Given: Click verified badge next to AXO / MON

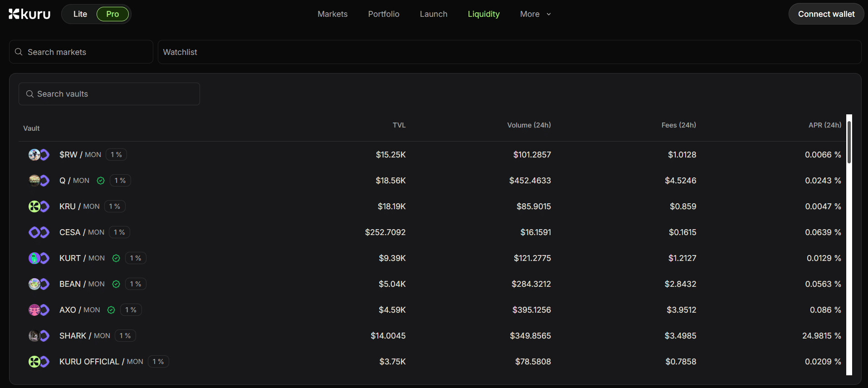Looking at the screenshot, I should coord(111,310).
